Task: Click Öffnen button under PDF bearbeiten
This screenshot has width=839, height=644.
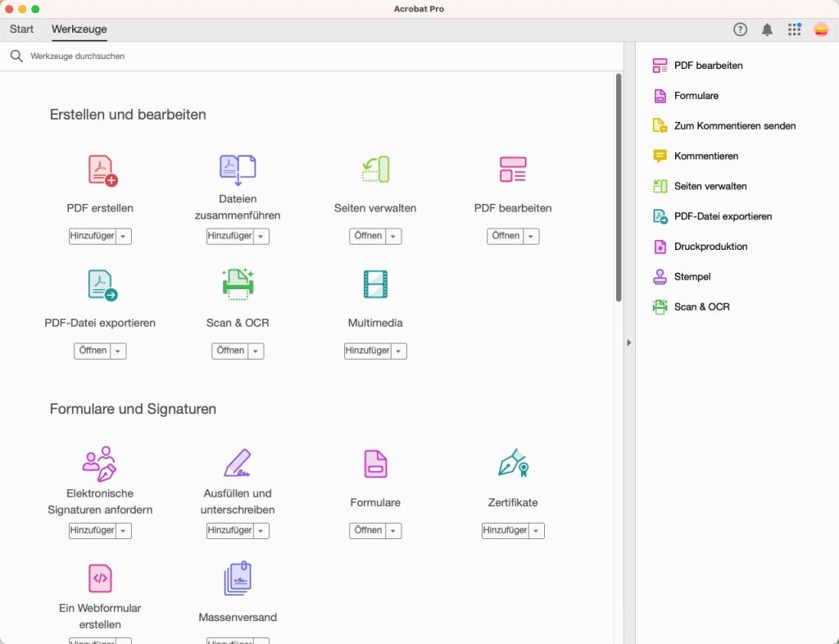Action: point(506,236)
